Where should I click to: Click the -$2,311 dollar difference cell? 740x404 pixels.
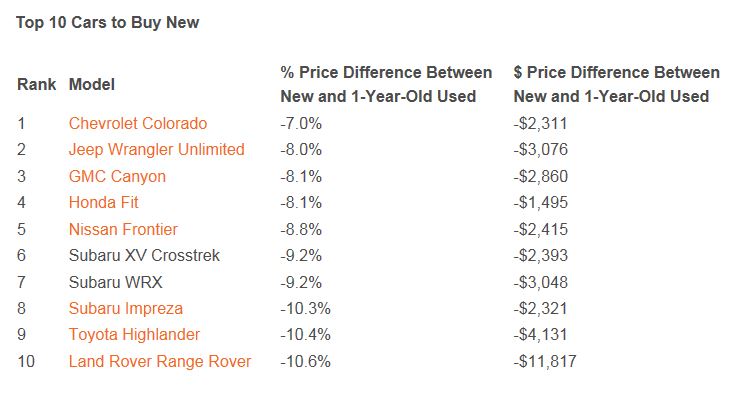(x=540, y=124)
